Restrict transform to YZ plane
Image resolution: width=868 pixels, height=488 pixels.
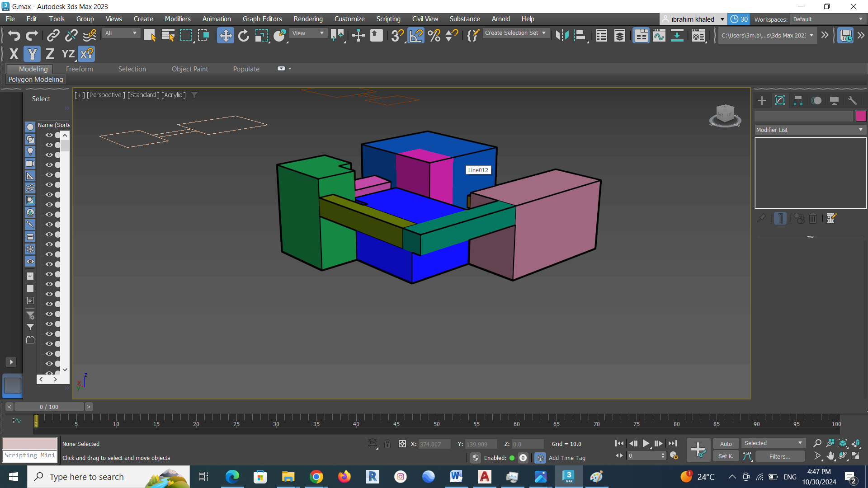tap(68, 54)
